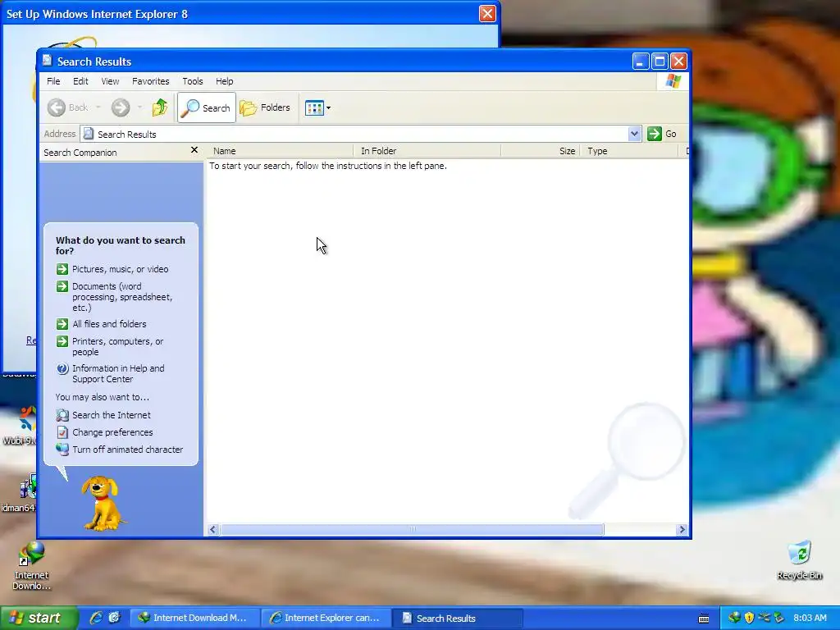Close the Search Results window
The width and height of the screenshot is (840, 630).
click(x=678, y=61)
